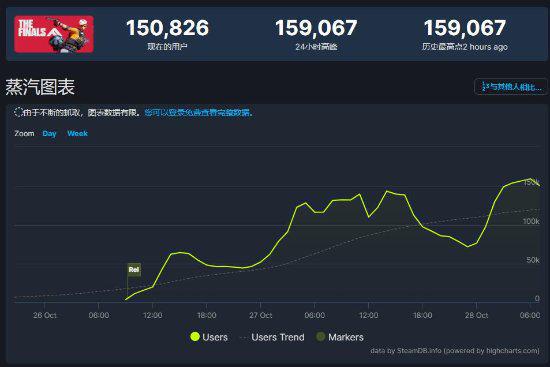The height and width of the screenshot is (367, 550).
Task: Click the Rel release marker flag
Action: (x=134, y=269)
